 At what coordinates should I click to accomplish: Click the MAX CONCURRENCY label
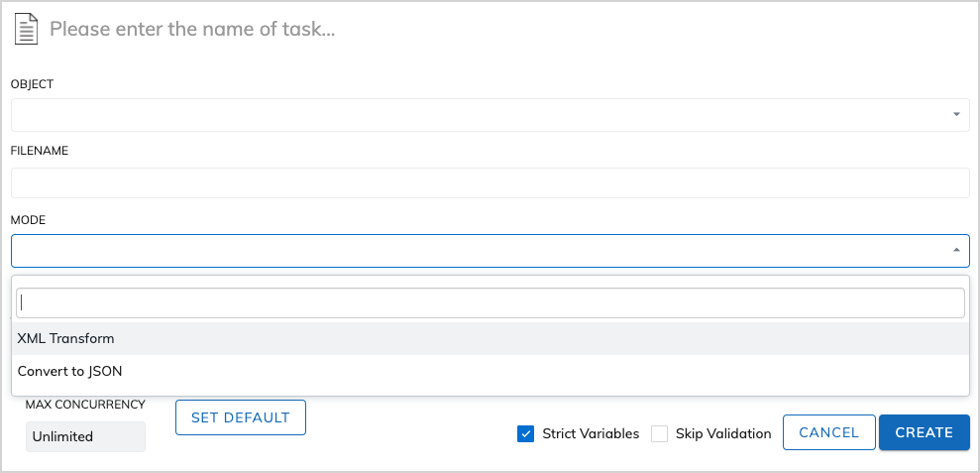tap(85, 405)
